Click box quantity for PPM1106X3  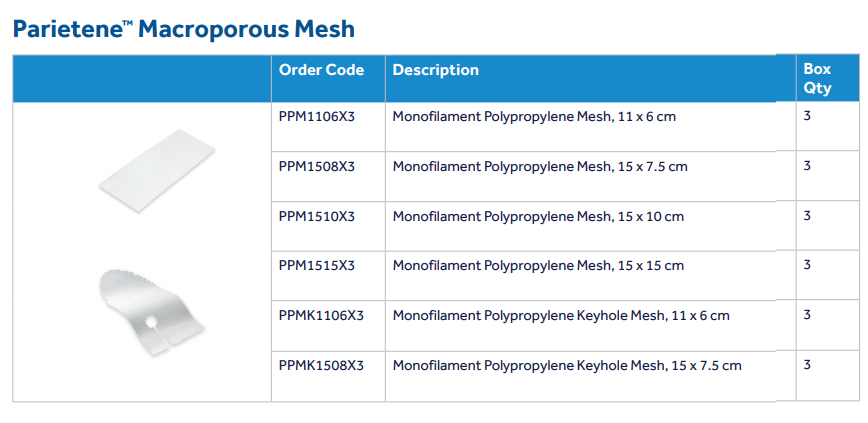pos(807,116)
